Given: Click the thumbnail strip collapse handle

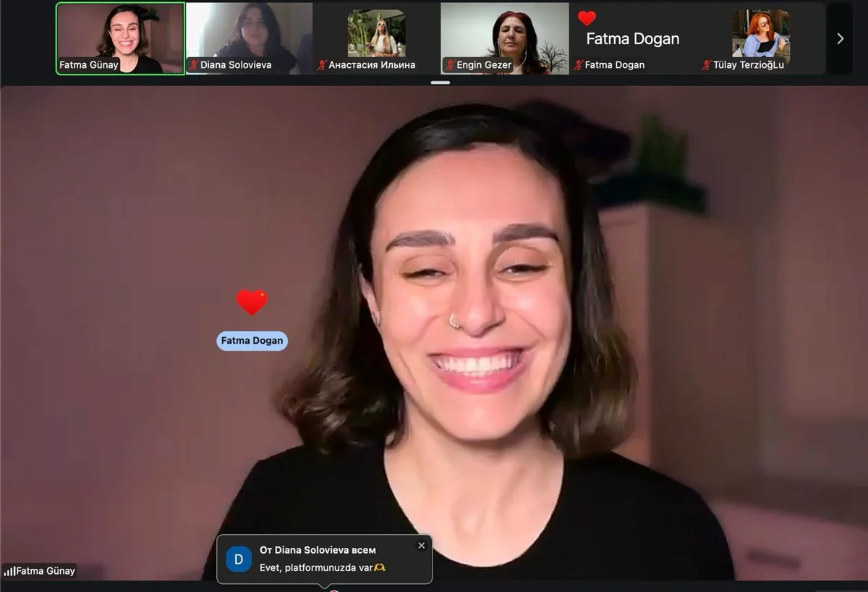Looking at the screenshot, I should (x=440, y=83).
